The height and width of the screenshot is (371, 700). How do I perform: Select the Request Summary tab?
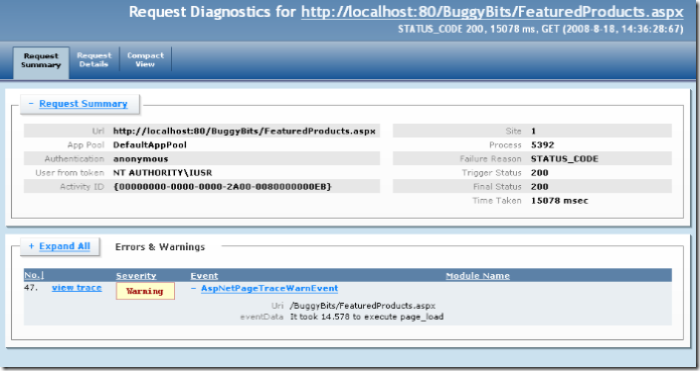tap(41, 63)
